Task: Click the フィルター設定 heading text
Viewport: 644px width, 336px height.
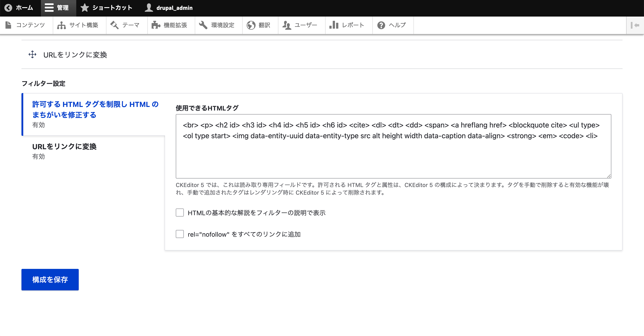Action: tap(43, 83)
